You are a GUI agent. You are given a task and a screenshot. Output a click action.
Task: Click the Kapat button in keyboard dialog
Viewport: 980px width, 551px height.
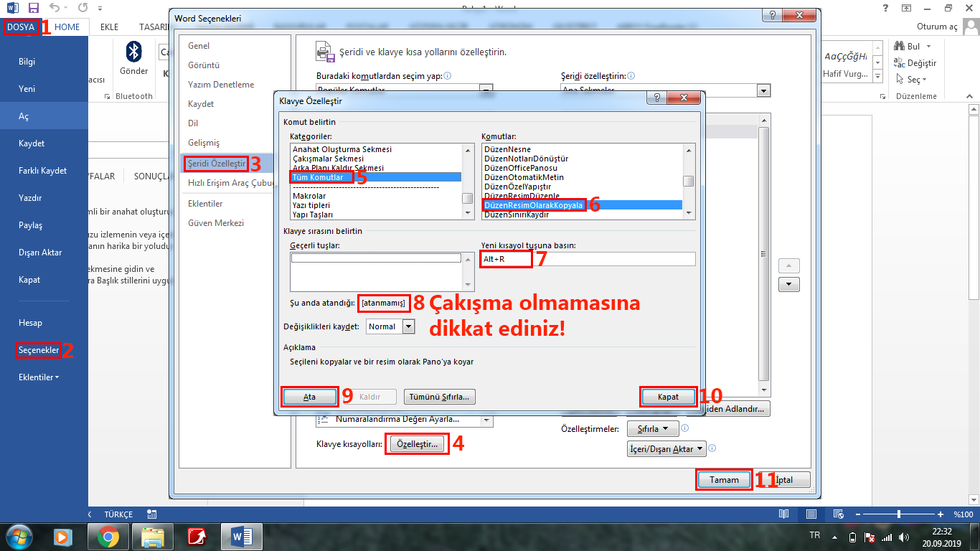click(668, 397)
